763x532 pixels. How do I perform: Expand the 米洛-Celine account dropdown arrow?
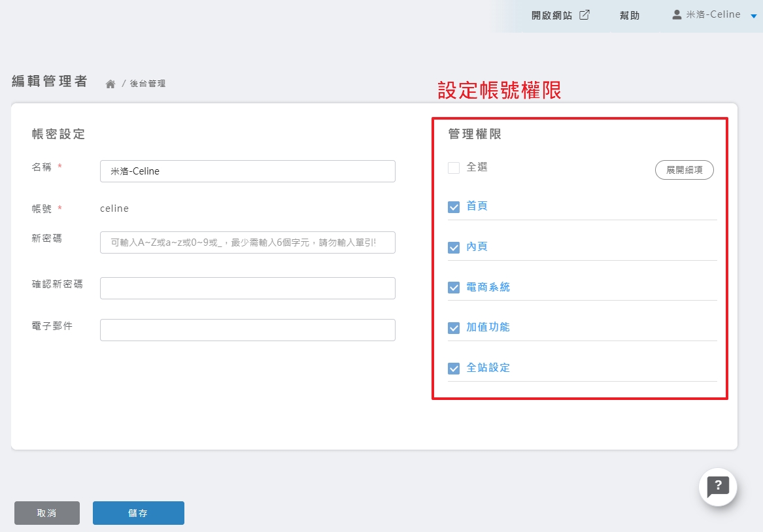(753, 16)
